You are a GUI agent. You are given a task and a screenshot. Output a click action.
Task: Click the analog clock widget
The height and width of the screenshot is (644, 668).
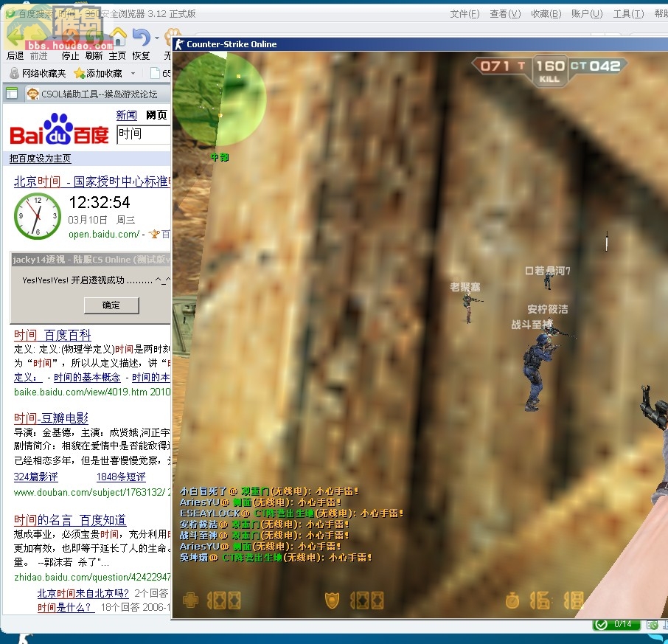tap(38, 216)
